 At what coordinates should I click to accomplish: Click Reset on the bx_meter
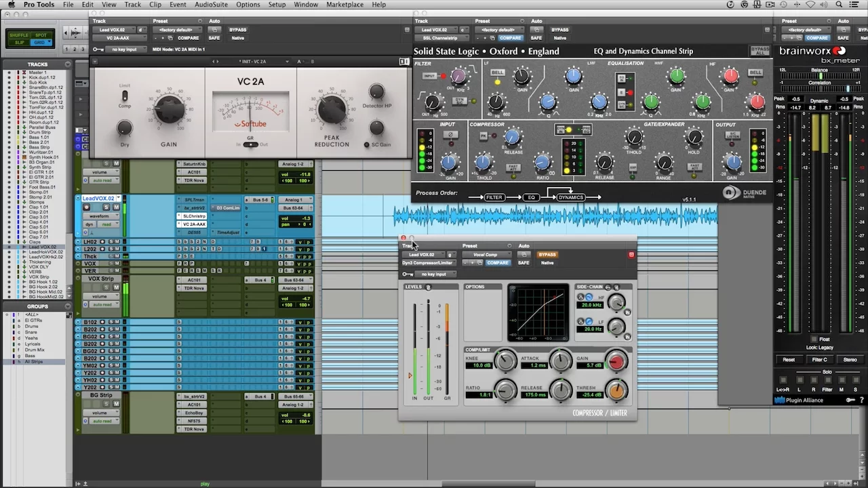tap(789, 360)
